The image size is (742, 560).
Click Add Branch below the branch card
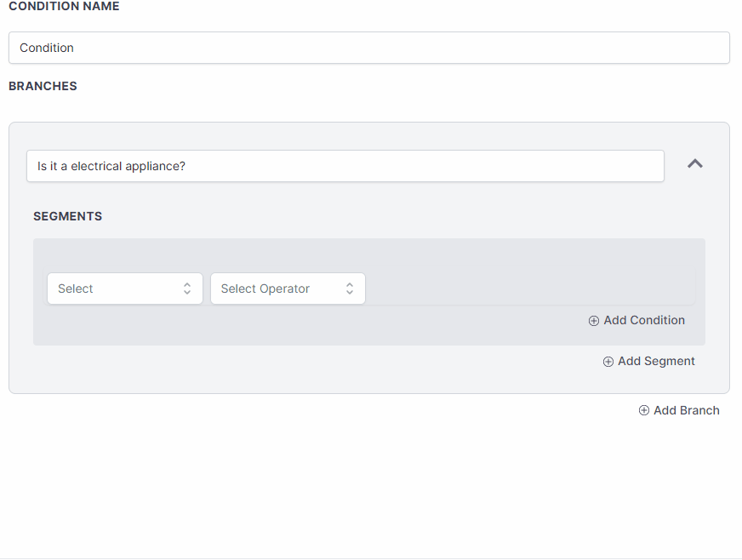pyautogui.click(x=679, y=410)
